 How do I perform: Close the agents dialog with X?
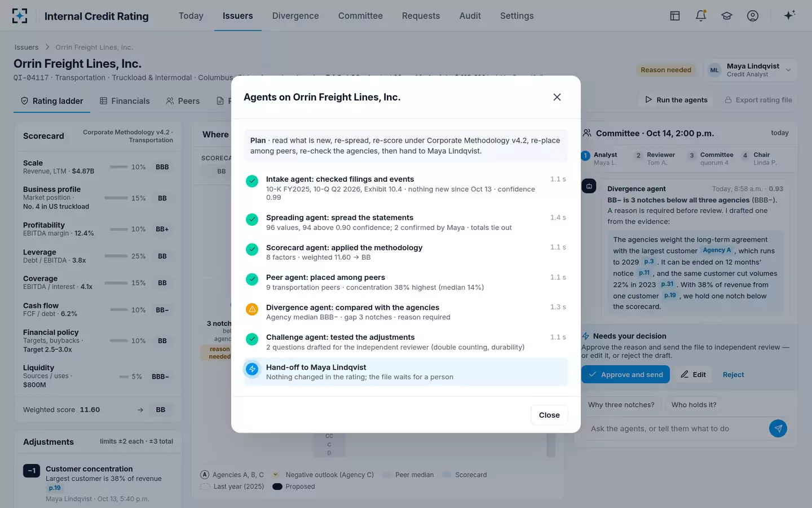(x=557, y=97)
